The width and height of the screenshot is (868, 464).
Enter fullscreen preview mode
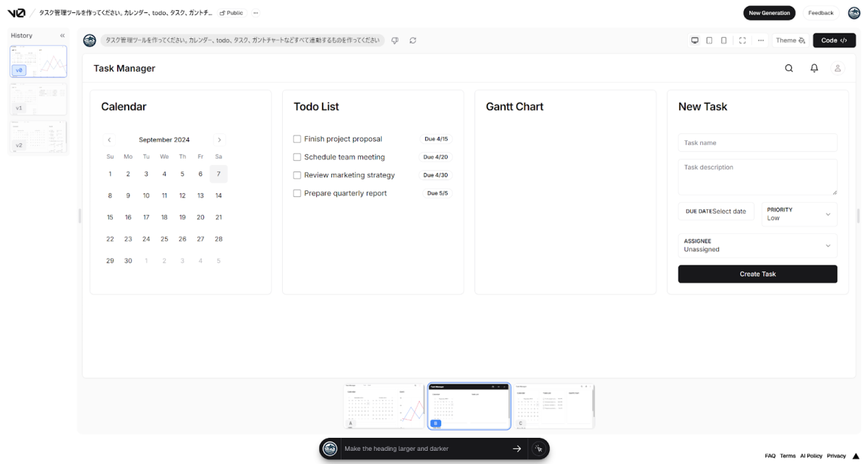(742, 41)
